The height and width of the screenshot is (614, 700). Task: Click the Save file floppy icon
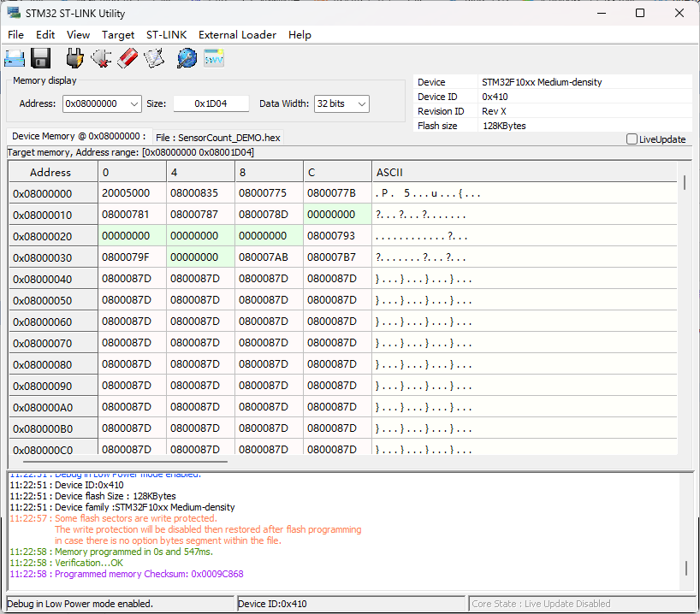[40, 58]
